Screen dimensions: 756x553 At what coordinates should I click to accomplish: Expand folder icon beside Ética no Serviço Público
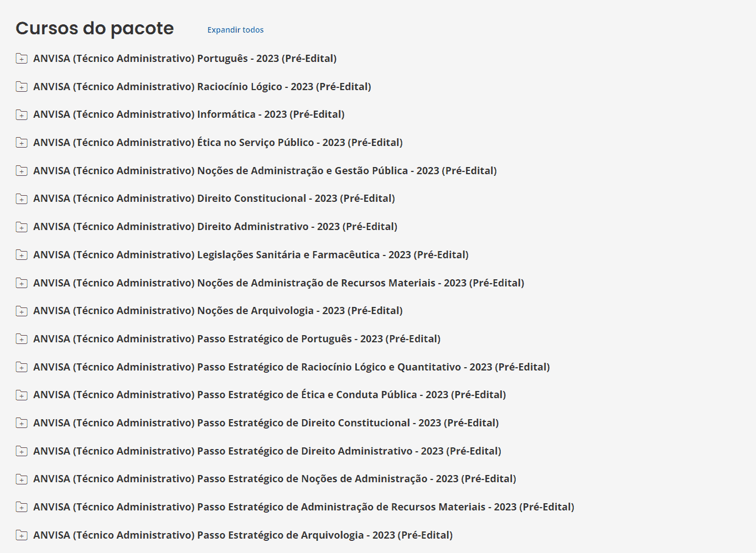[x=22, y=143]
